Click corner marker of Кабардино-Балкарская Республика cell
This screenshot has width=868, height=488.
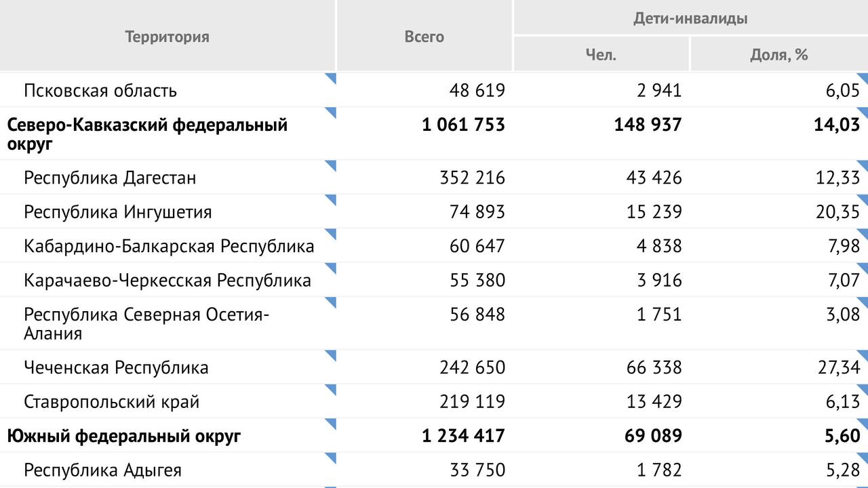coord(332,232)
